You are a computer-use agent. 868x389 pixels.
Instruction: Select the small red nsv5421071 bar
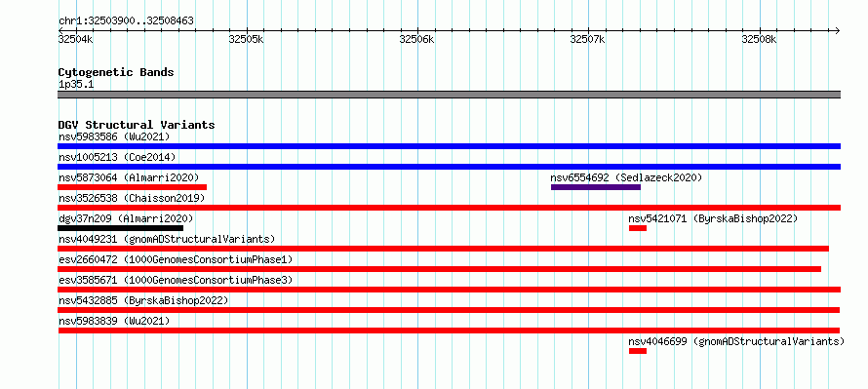coord(638,228)
